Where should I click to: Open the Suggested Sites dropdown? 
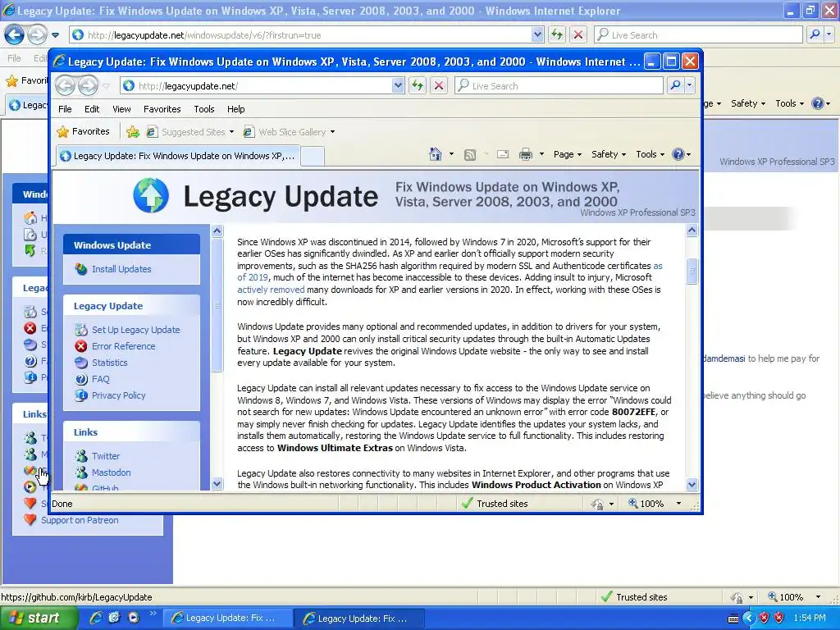click(x=231, y=132)
